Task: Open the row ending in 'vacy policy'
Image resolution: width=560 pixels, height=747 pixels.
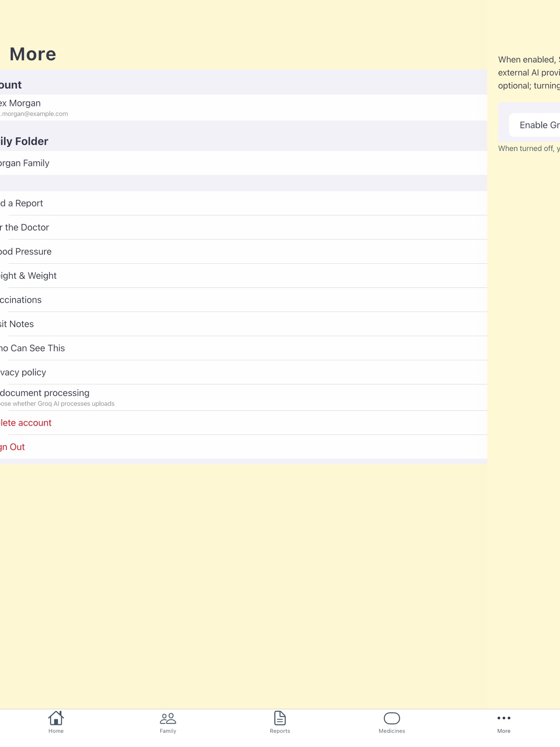Action: coord(244,373)
